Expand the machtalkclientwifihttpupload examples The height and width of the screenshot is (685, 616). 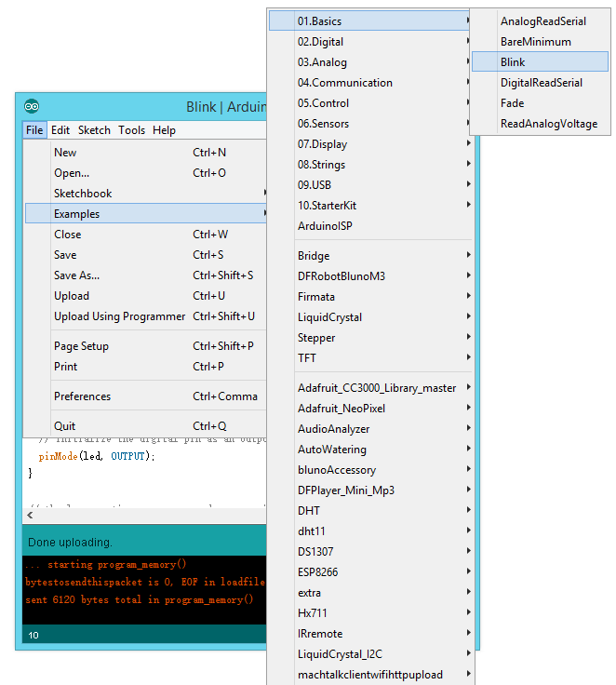click(370, 675)
